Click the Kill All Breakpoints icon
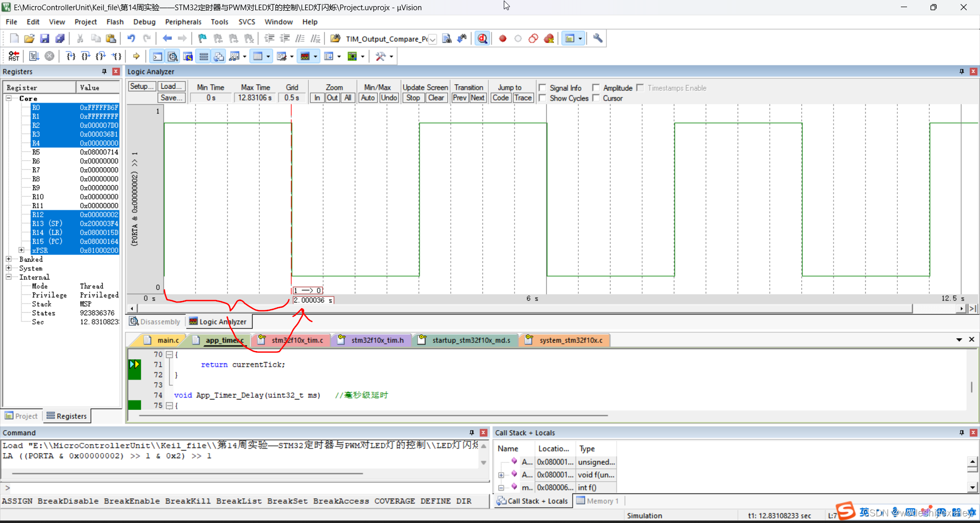Image resolution: width=980 pixels, height=523 pixels. tap(549, 38)
